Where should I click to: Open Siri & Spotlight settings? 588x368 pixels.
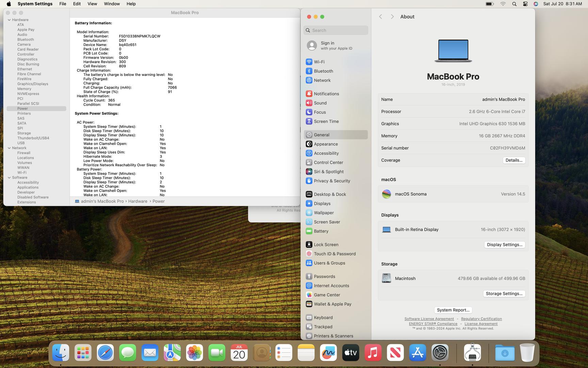[336, 172]
